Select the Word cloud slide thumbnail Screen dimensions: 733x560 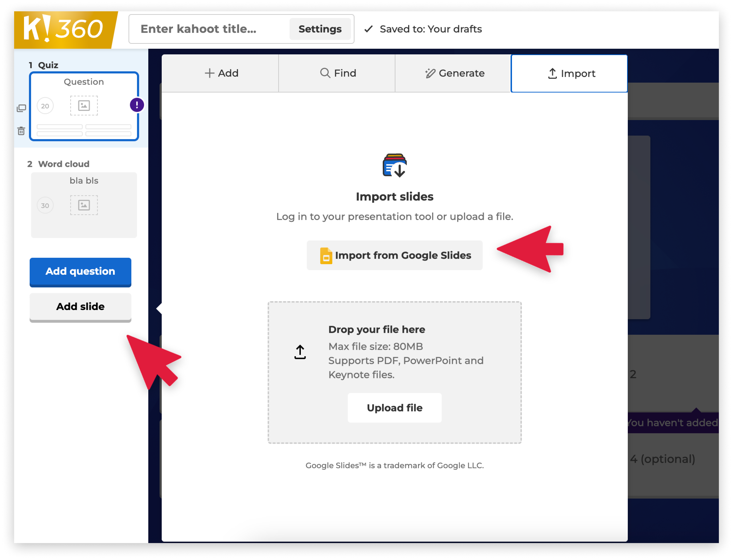tap(84, 205)
